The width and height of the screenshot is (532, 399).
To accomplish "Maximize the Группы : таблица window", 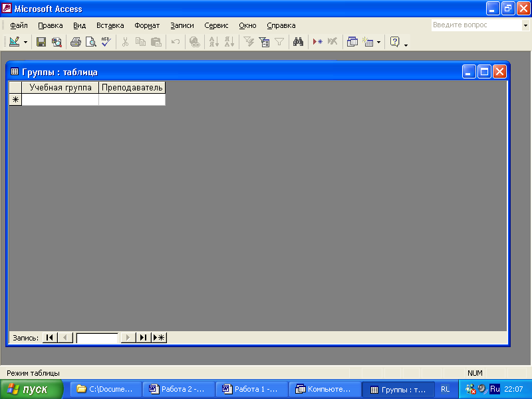I will tap(484, 72).
